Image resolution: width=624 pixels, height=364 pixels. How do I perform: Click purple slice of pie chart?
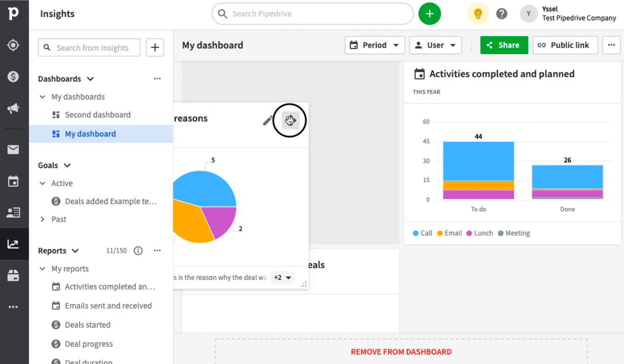coord(222,220)
